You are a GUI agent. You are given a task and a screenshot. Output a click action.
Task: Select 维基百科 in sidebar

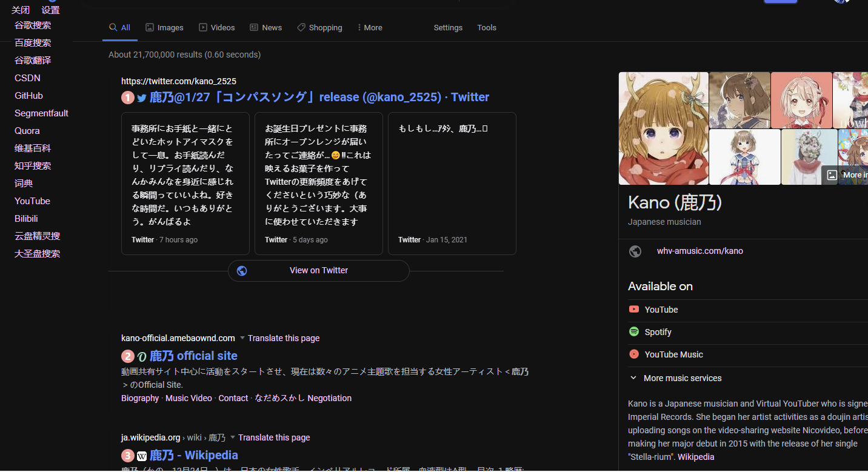(33, 148)
